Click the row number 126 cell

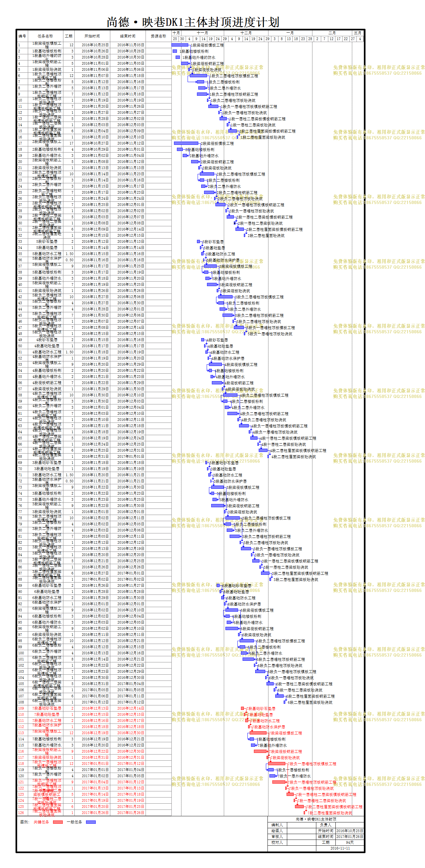[x=22, y=813]
